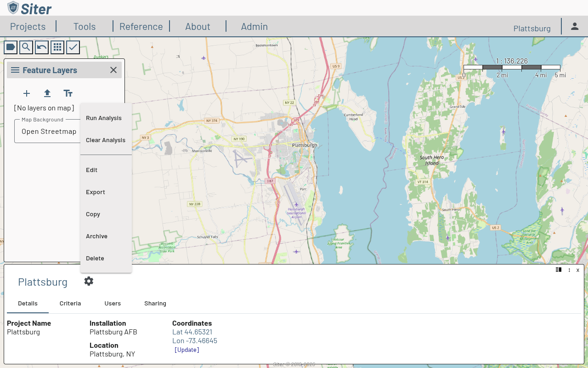Select Export in the project menu

[96, 192]
